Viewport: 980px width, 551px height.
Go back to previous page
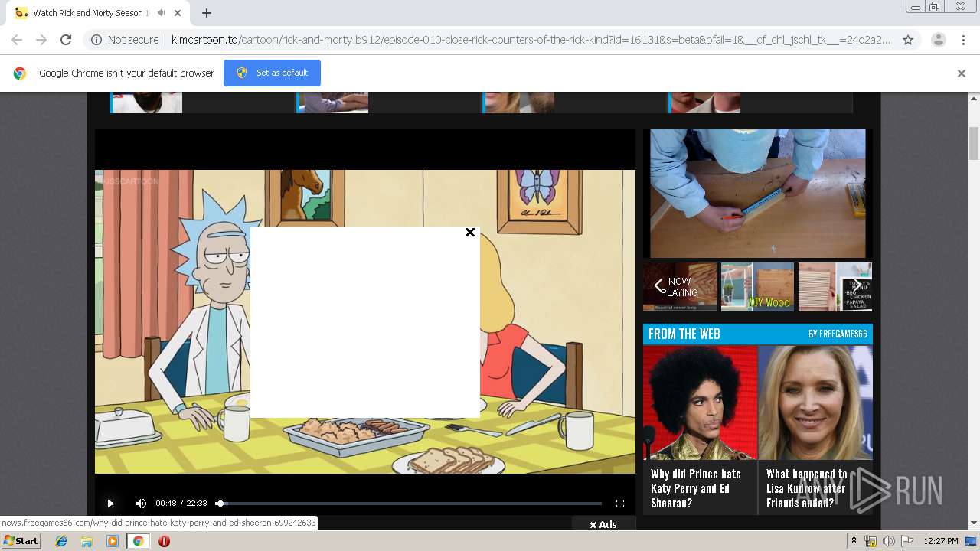coord(17,40)
